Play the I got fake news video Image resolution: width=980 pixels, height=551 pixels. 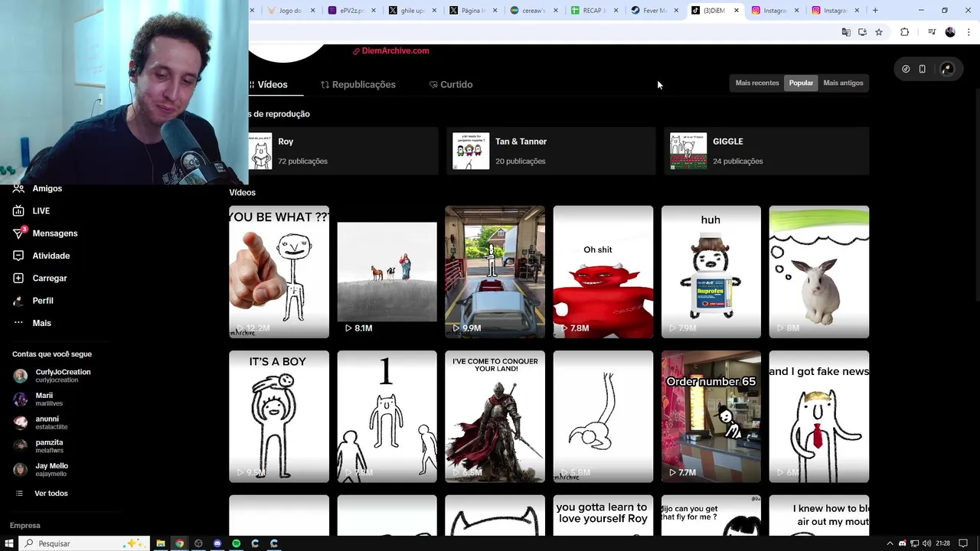pyautogui.click(x=818, y=416)
